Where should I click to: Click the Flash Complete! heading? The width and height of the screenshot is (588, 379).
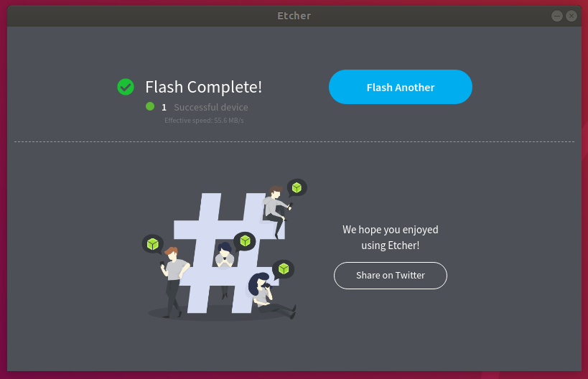(203, 87)
